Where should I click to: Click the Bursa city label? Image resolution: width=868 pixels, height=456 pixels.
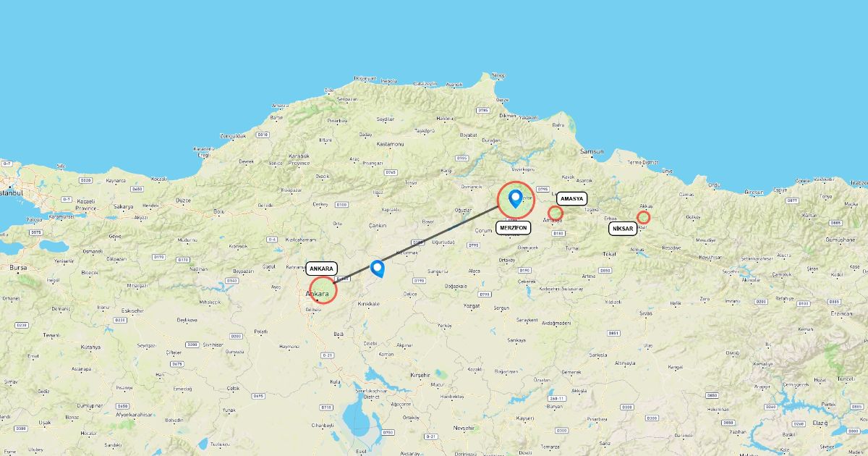pyautogui.click(x=17, y=267)
